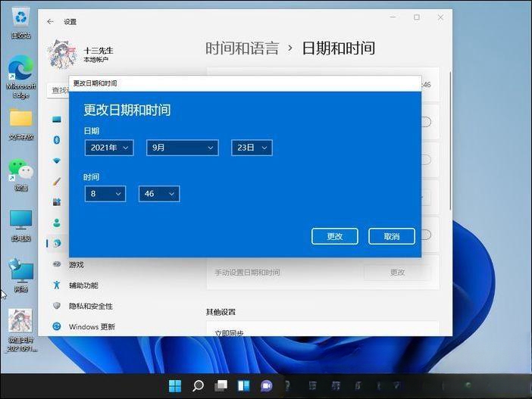
Task: Click the settings search field behind the dialog
Action: pos(58,90)
